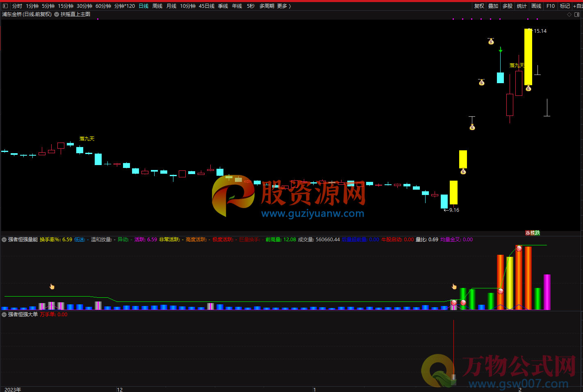
Task: Click 成交量: 560660.44 value
Action: click(319, 240)
